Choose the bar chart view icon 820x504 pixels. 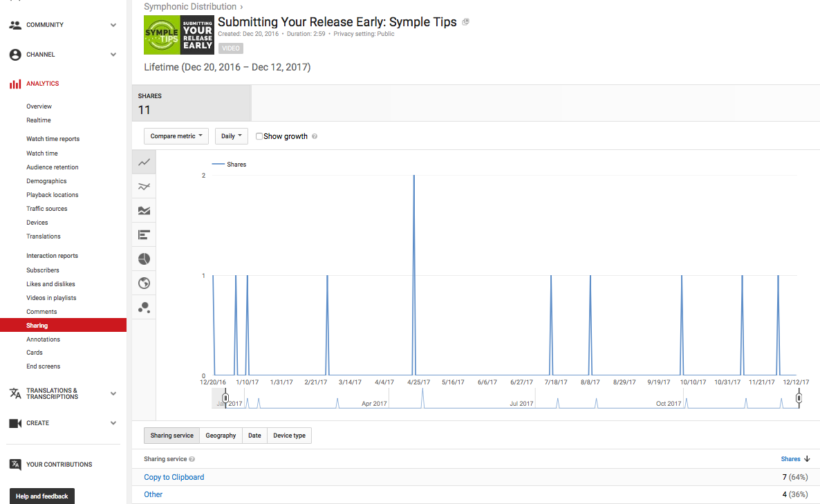[144, 235]
